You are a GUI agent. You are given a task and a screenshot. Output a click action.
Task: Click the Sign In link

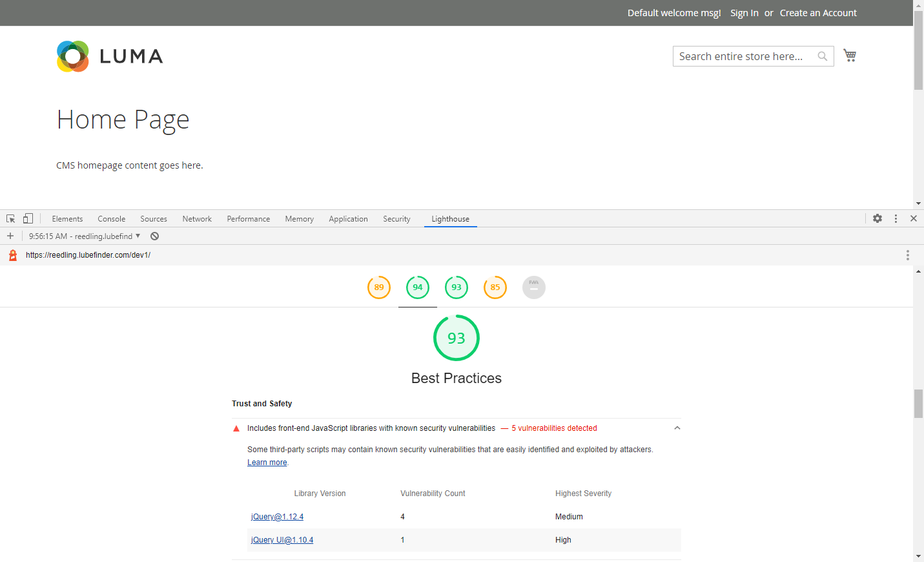(744, 13)
